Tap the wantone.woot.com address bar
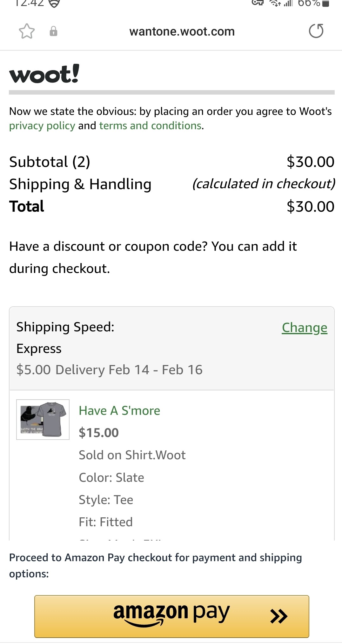Screen dimensions: 342x644 (182, 31)
